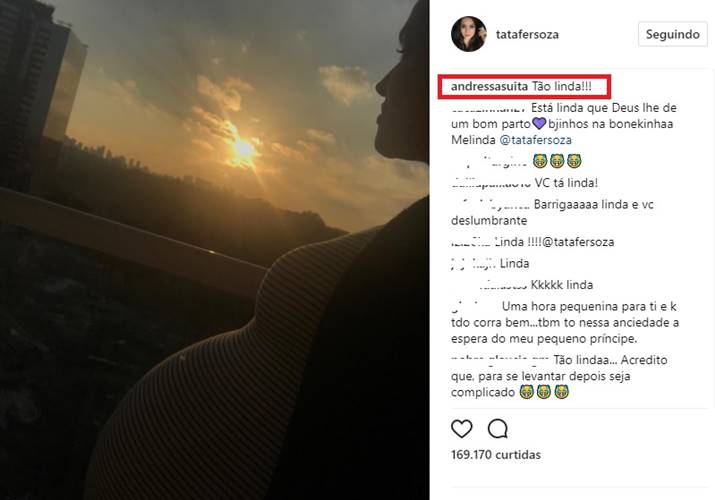715x500 pixels.
Task: Open the tatafersoza profile avatar
Action: [468, 34]
